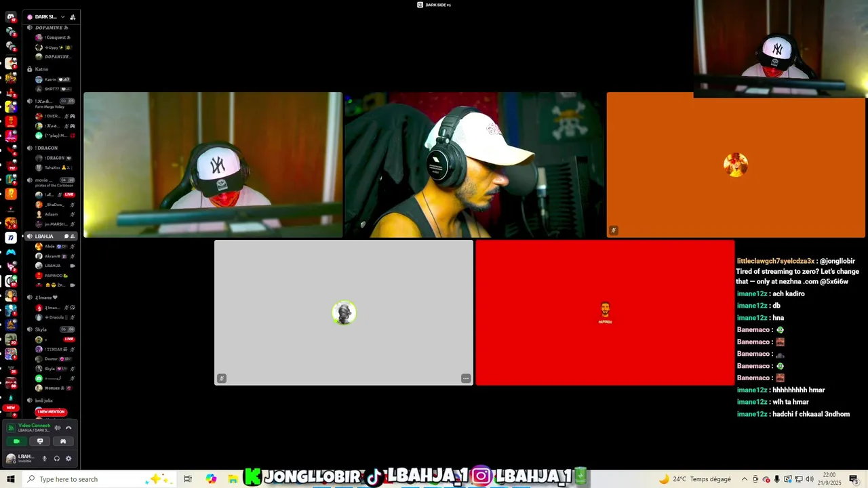The image size is (868, 488).
Task: Open Windows Task View button
Action: [x=188, y=479]
